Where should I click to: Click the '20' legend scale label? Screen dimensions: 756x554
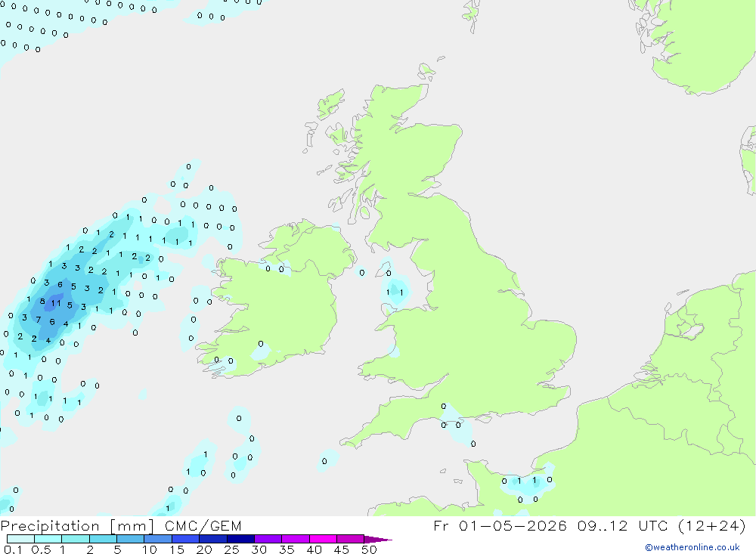pyautogui.click(x=204, y=549)
